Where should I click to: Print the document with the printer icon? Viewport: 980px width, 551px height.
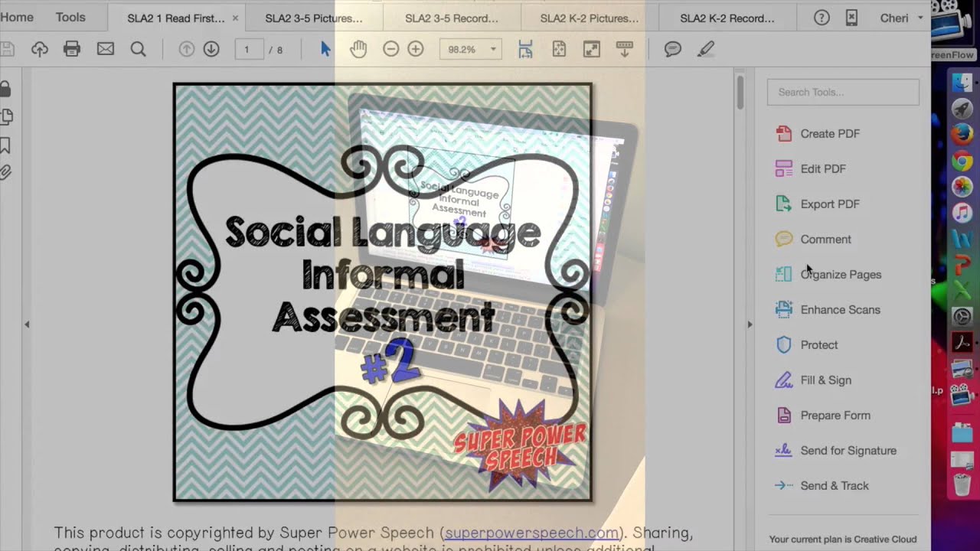tap(72, 49)
